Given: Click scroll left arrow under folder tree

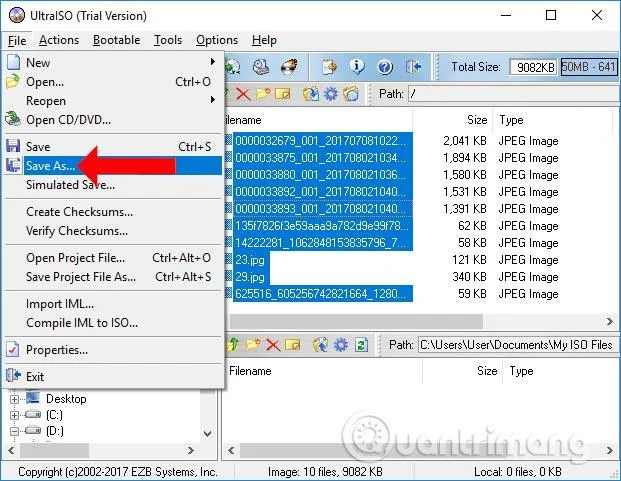Looking at the screenshot, I should click(x=11, y=451).
